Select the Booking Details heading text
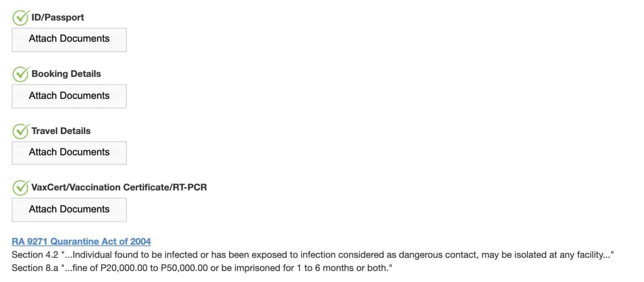Viewport: 644px width, 282px height. [66, 74]
